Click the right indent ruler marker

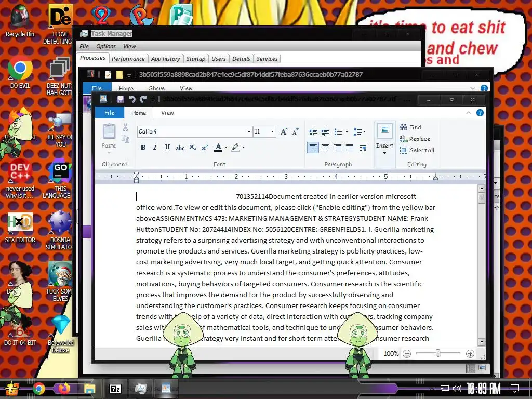click(x=435, y=178)
